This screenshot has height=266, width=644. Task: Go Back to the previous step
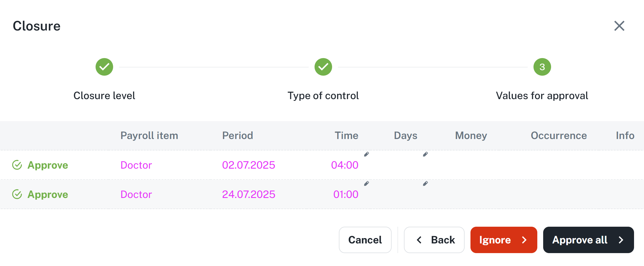point(434,240)
